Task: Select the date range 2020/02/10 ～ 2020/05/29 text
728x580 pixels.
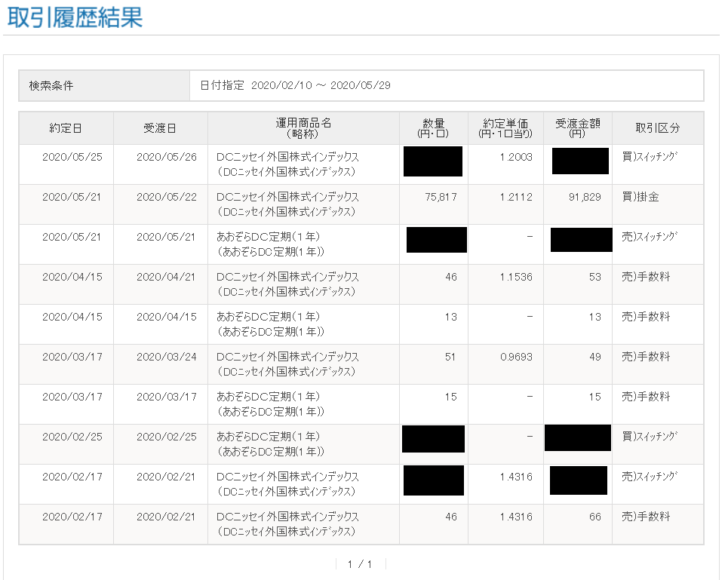Action: pos(321,86)
